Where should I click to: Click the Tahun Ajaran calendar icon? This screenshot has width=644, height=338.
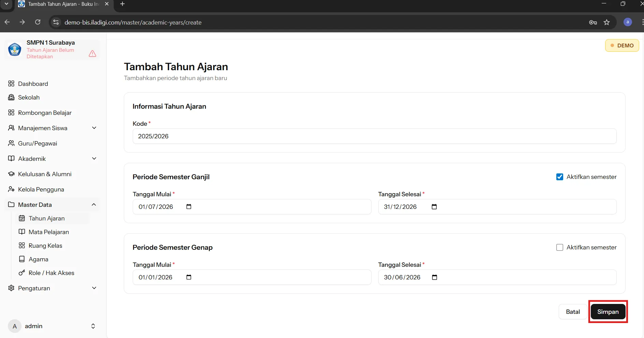click(x=22, y=218)
